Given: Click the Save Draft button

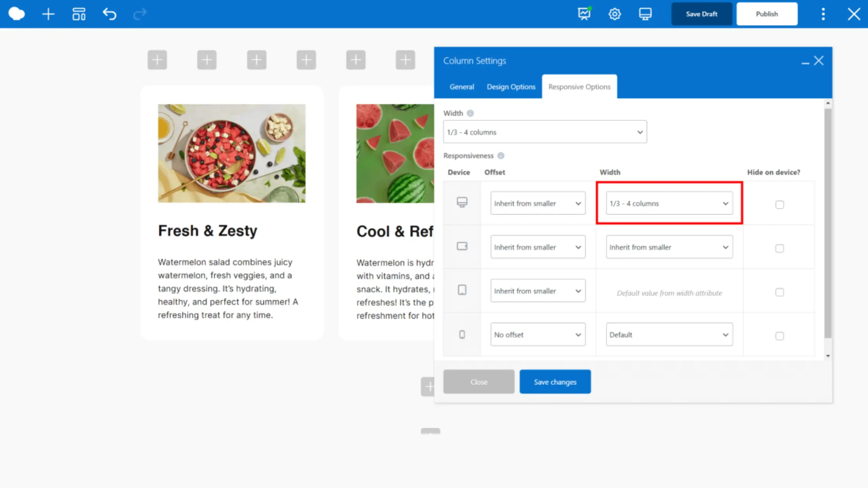Looking at the screenshot, I should point(701,14).
